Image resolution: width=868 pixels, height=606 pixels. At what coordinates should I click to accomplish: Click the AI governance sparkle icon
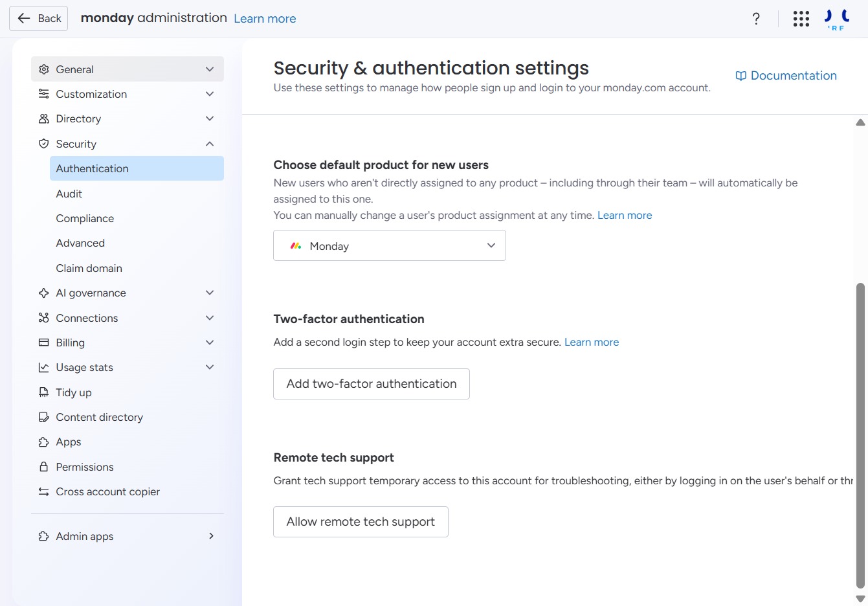tap(44, 293)
